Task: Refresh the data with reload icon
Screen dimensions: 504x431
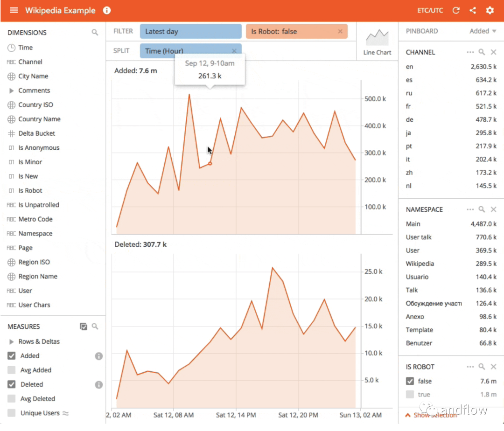Action: pyautogui.click(x=456, y=11)
